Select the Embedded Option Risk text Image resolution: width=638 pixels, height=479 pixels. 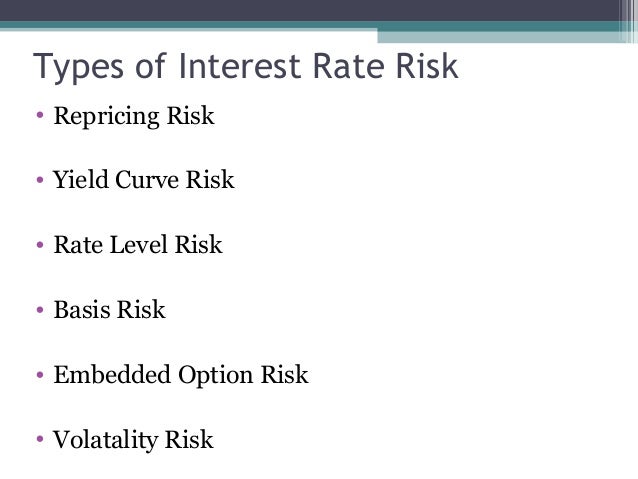[x=181, y=376]
